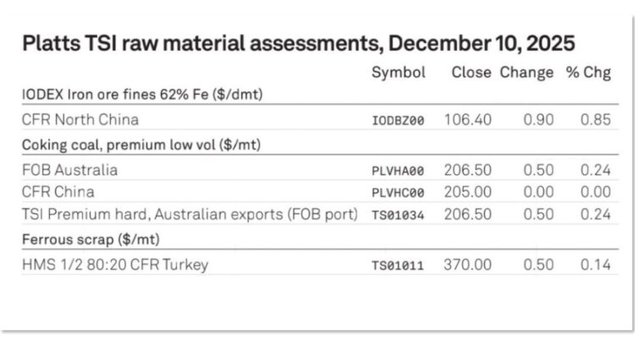
Task: Select the symbol code PLVHA00
Action: click(x=398, y=170)
